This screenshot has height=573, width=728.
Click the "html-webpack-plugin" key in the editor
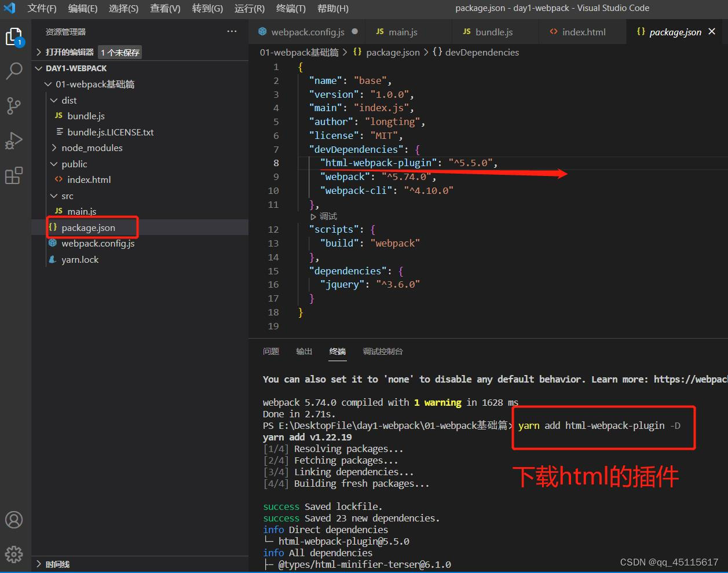379,163
